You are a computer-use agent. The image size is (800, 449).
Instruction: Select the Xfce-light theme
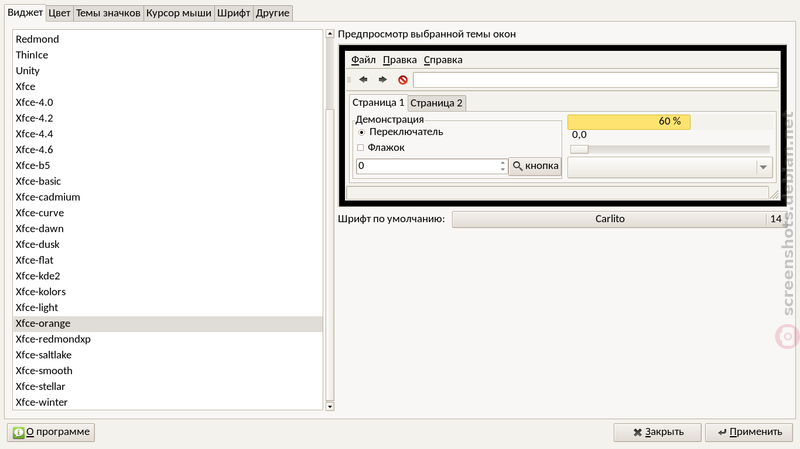click(x=168, y=308)
